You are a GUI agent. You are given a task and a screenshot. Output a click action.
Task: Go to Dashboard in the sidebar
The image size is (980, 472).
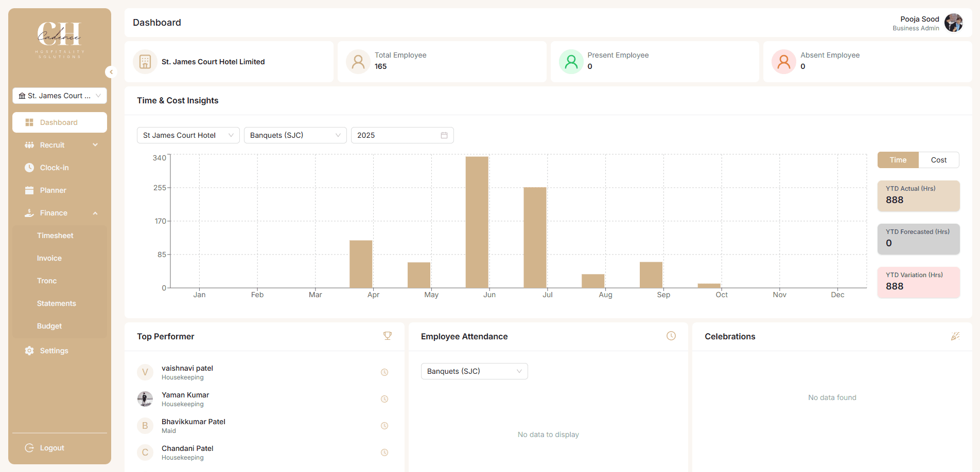(x=60, y=122)
